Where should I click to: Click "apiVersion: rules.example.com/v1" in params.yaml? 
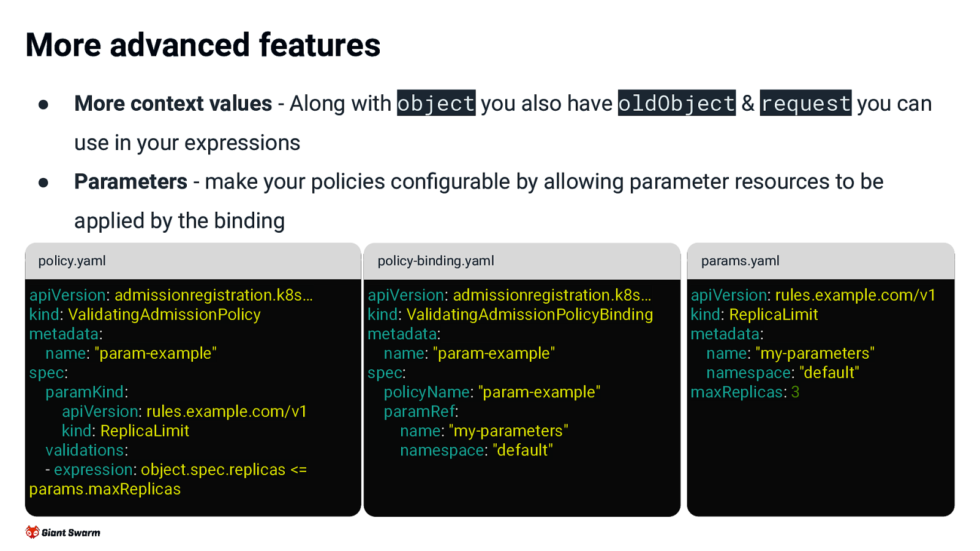point(813,295)
